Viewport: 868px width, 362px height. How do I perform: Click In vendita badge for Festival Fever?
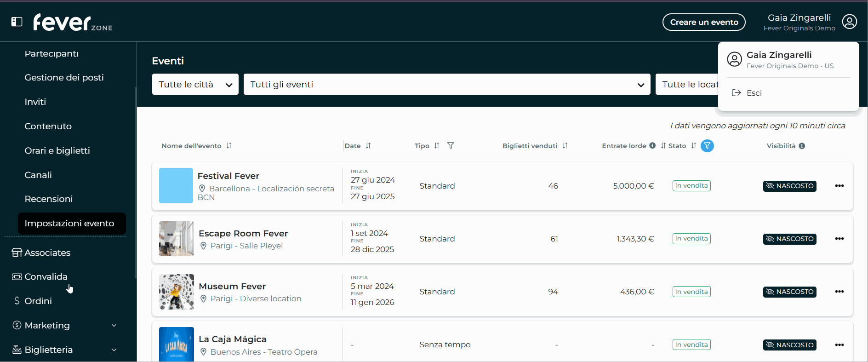691,186
